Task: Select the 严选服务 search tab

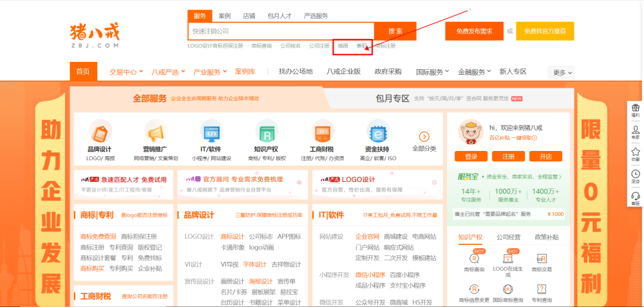Action: (316, 16)
